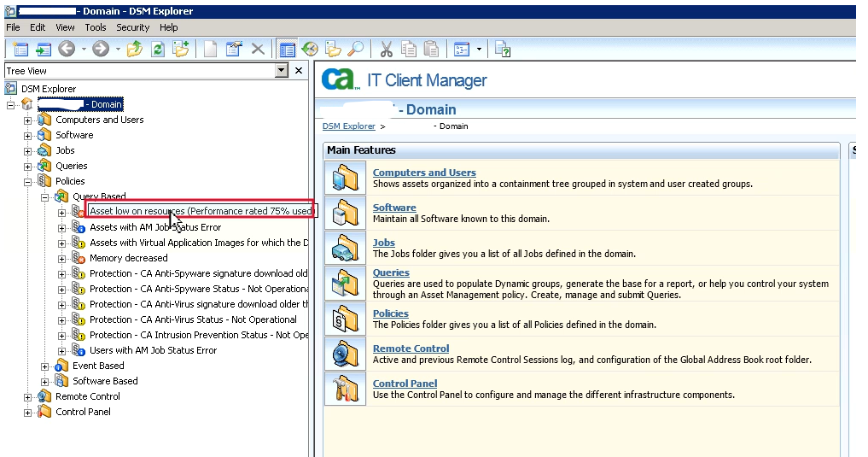The height and width of the screenshot is (457, 868).
Task: Click the Remote Control icon in Main Features
Action: (x=345, y=354)
